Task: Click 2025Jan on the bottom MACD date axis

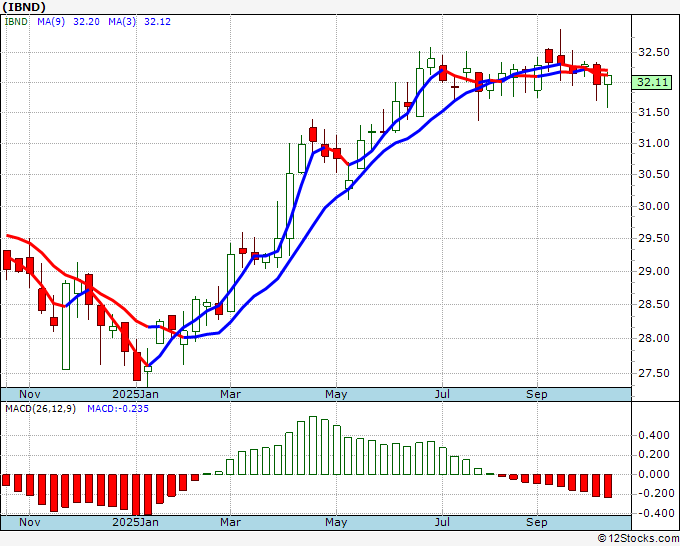Action: 135,522
